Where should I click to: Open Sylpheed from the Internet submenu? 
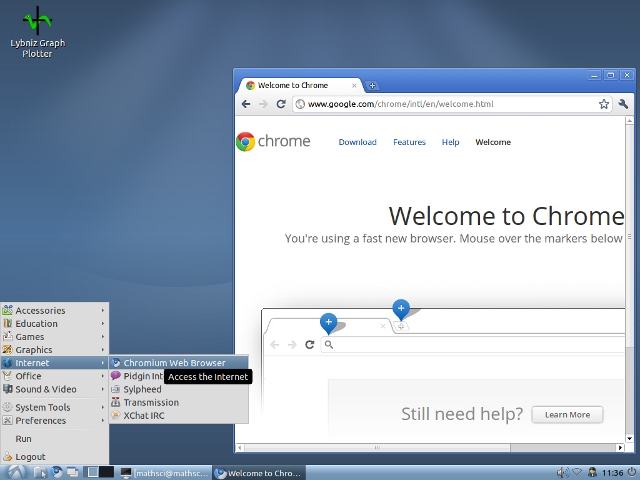tap(178, 389)
